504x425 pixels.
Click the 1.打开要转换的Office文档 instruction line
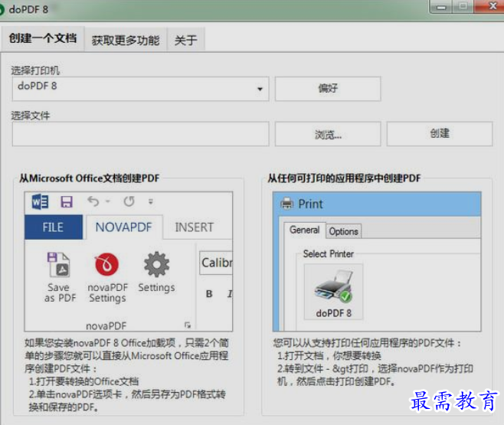click(83, 381)
